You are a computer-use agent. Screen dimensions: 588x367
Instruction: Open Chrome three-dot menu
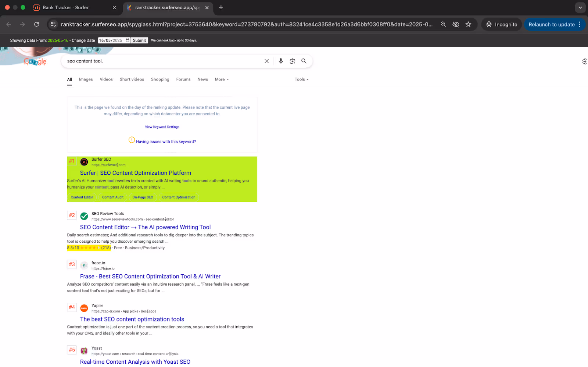pos(580,24)
